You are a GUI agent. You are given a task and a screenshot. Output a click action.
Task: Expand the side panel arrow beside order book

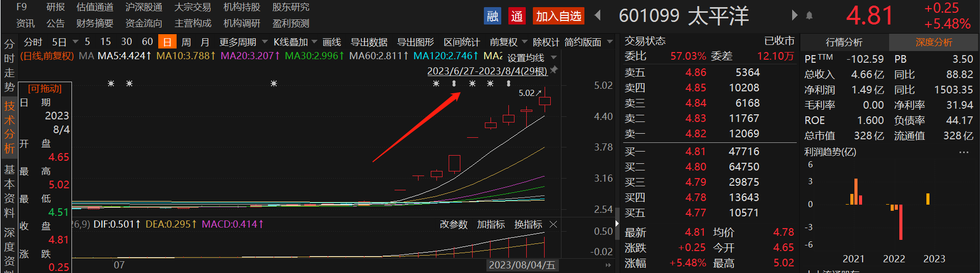[x=617, y=223]
